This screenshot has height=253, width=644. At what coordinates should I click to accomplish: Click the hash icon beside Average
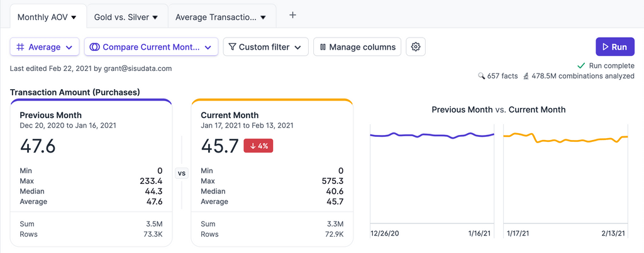pyautogui.click(x=20, y=47)
